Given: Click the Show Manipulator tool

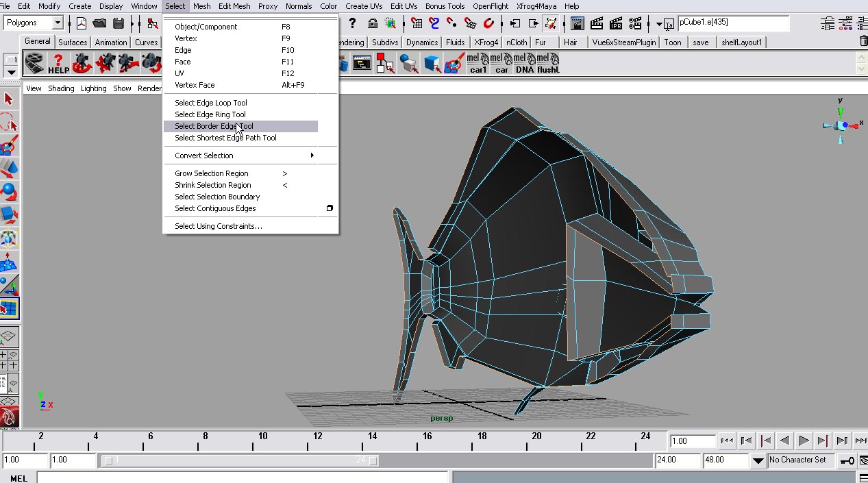Looking at the screenshot, I should click(x=9, y=284).
